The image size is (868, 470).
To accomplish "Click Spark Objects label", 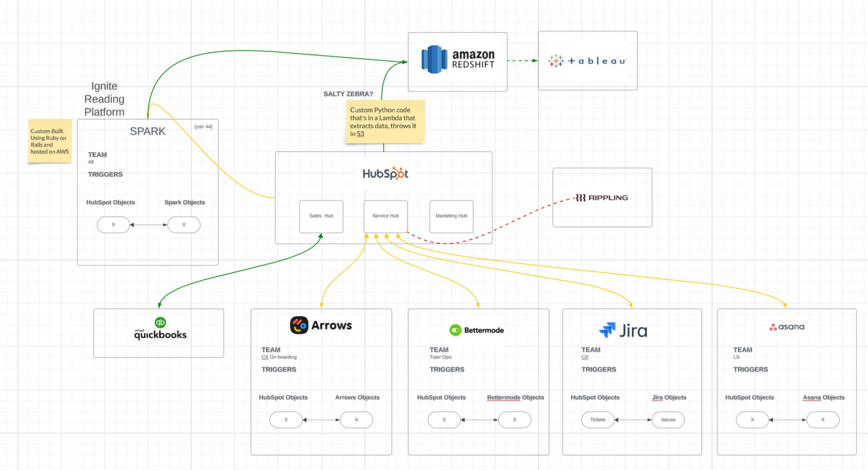I will (x=185, y=202).
